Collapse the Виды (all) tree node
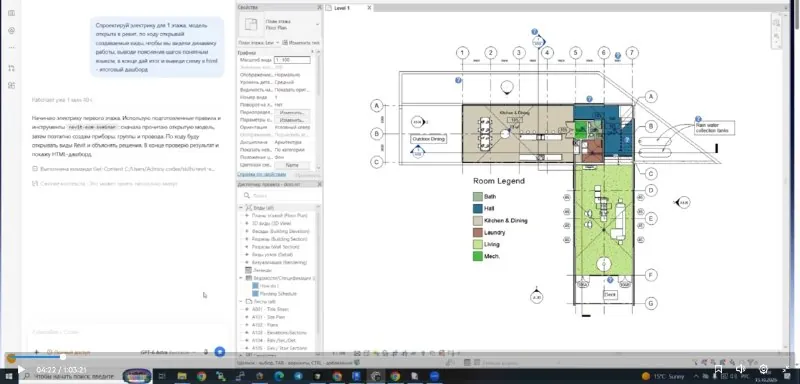800x384 pixels. pos(241,208)
